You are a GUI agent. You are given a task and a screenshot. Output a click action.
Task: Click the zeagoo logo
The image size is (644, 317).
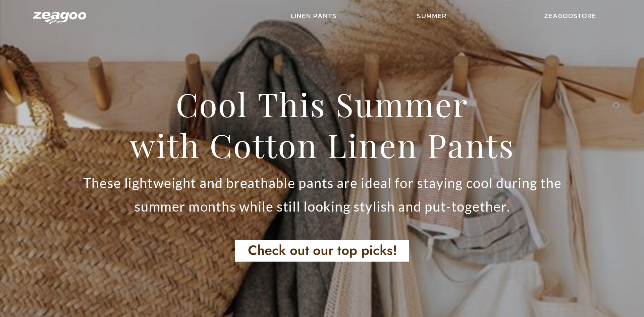point(60,17)
